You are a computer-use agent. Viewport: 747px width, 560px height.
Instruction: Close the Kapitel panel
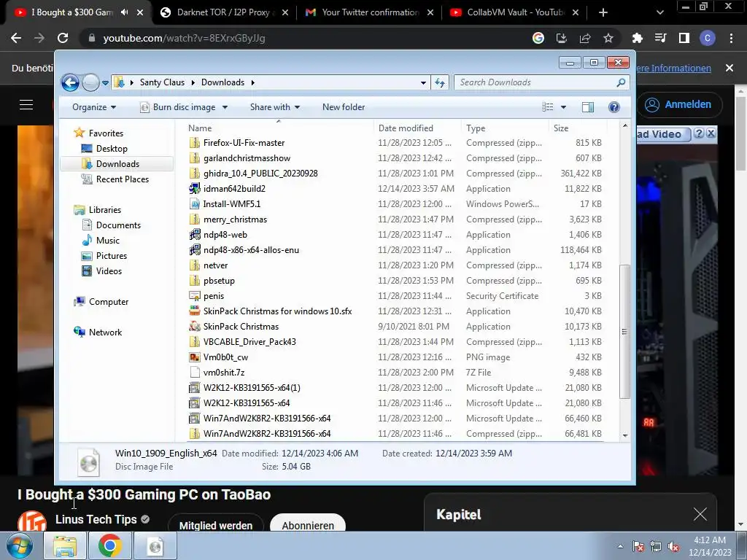[x=700, y=514]
